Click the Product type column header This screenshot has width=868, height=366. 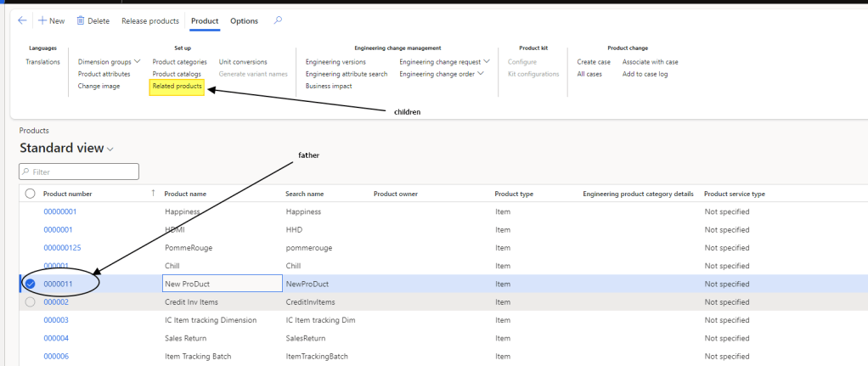coord(514,194)
